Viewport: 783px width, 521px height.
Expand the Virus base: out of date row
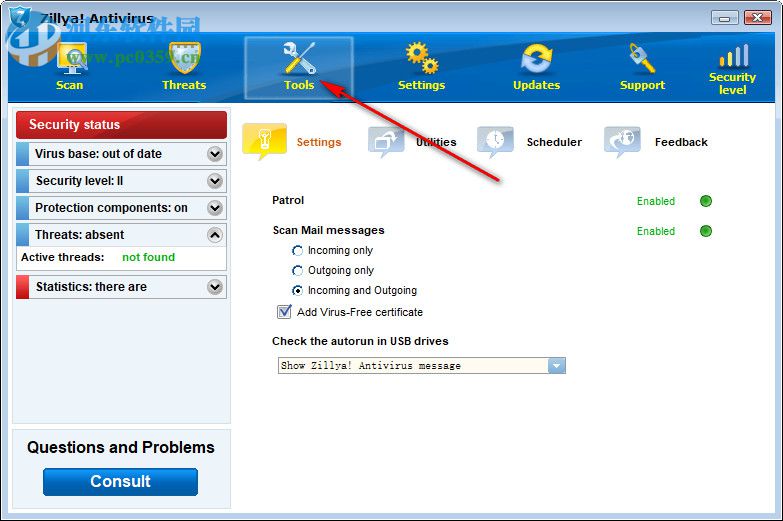(121, 154)
